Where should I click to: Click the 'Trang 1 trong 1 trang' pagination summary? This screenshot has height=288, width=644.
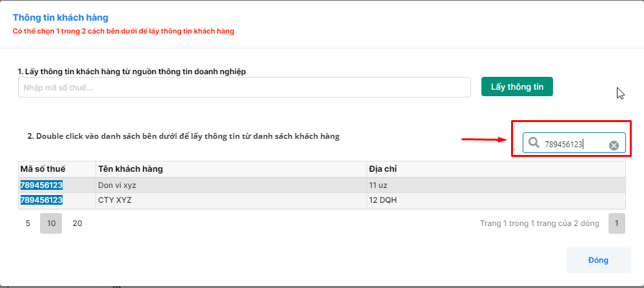pyautogui.click(x=539, y=223)
